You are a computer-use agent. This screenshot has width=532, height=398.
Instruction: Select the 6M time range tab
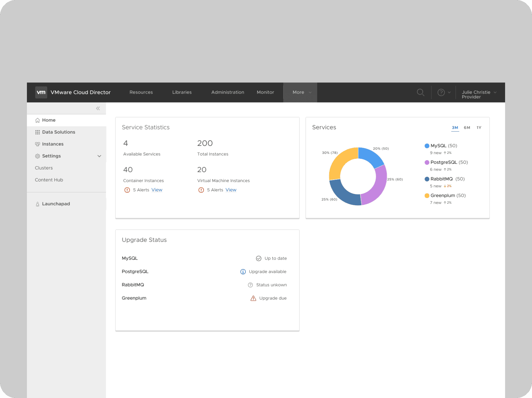[467, 128]
